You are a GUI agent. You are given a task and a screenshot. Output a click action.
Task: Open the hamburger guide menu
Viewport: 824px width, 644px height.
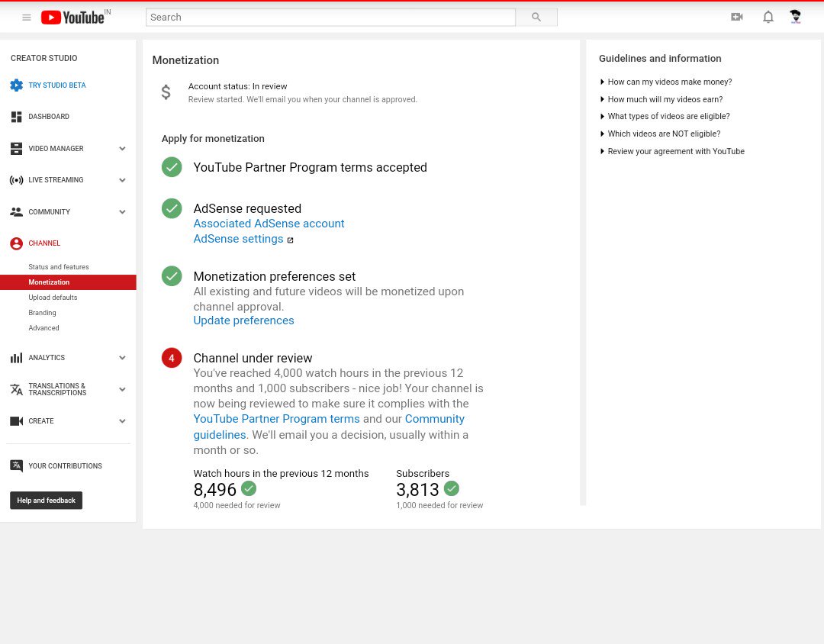[26, 18]
